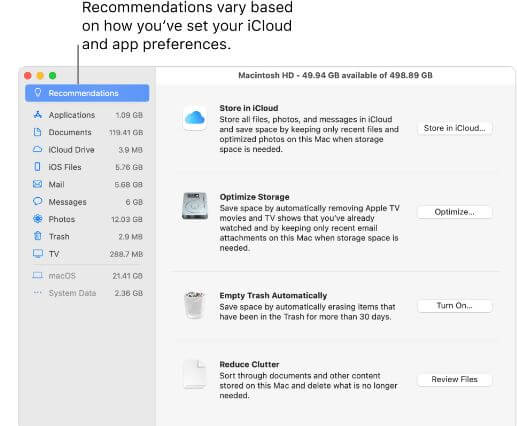Click the Reduce Clutter heading
The width and height of the screenshot is (517, 426).
(x=249, y=364)
